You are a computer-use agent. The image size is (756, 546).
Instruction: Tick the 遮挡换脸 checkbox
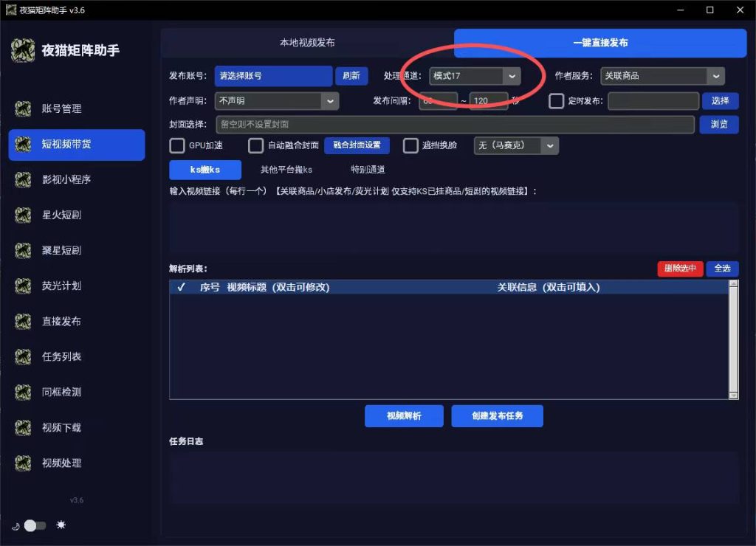click(410, 145)
